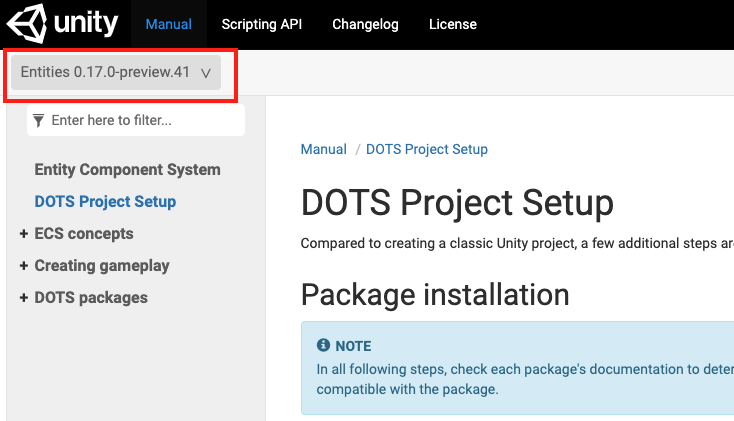Screen dimensions: 734x421
Task: Click the Unity logo
Action: [62, 23]
